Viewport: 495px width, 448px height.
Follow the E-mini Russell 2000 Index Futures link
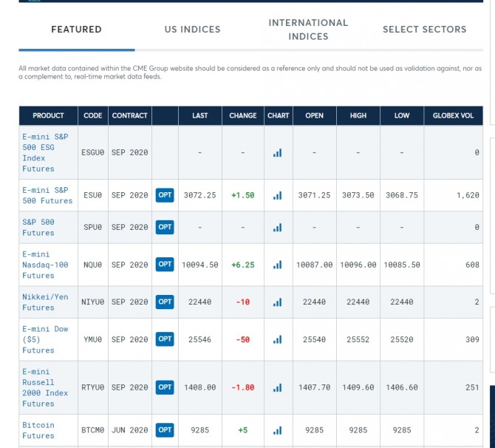45,387
